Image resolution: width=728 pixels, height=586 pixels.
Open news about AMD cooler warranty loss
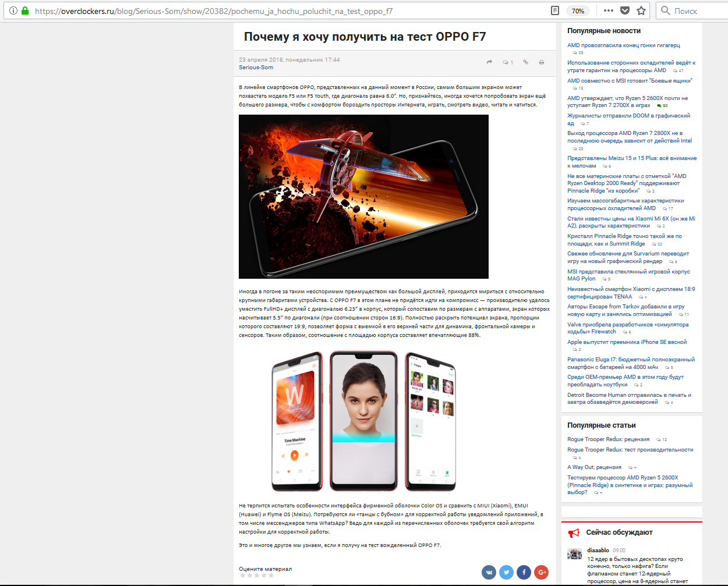pos(631,66)
